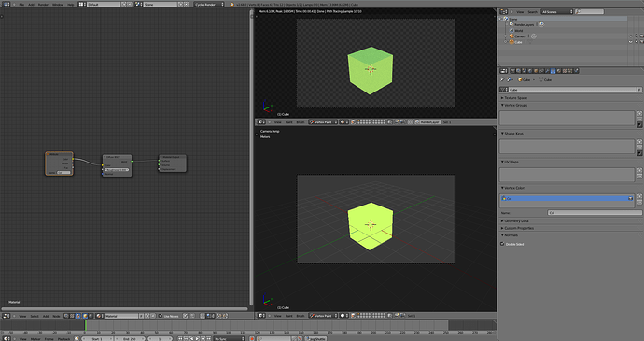
Task: Toggle the Double Sided checkbox
Action: 502,244
